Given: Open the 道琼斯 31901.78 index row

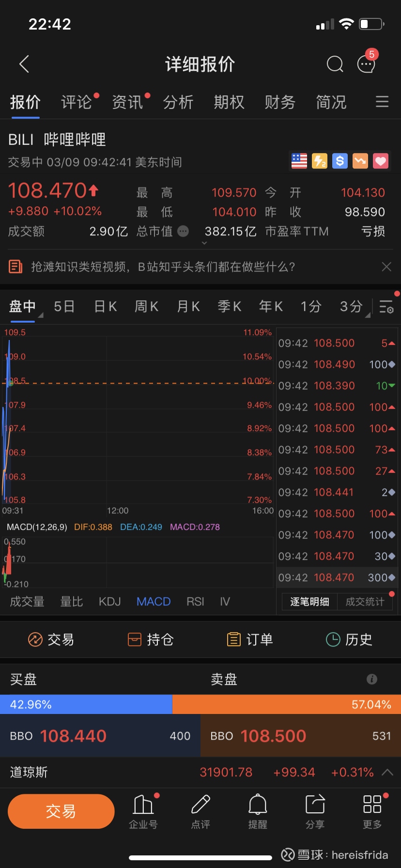Looking at the screenshot, I should pyautogui.click(x=200, y=772).
